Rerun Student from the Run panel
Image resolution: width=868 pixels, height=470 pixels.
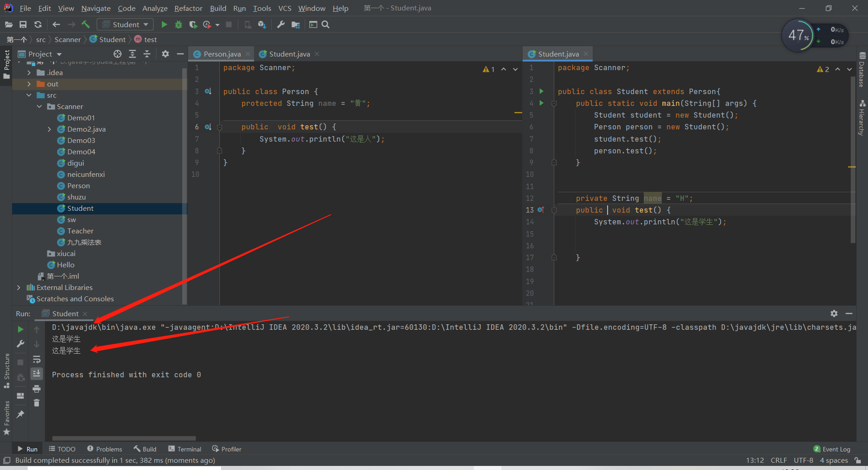pos(20,329)
